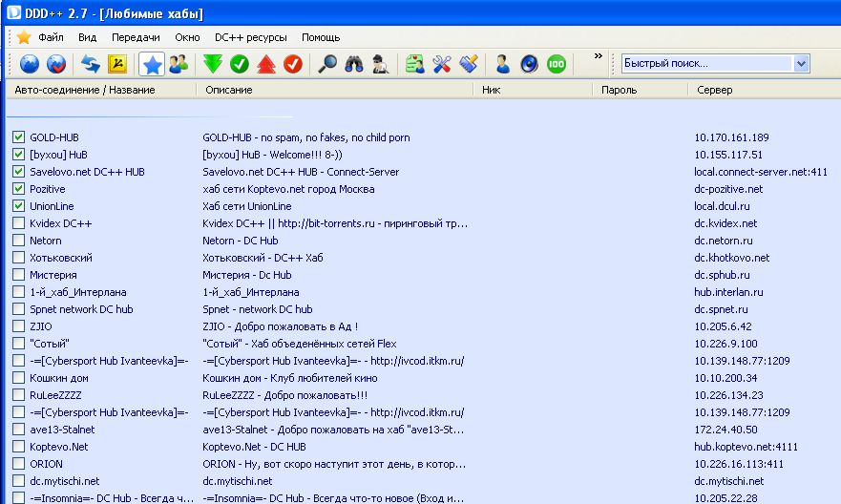The image size is (841, 504).
Task: Click the green 100 badge toolbar icon
Action: tap(556, 64)
